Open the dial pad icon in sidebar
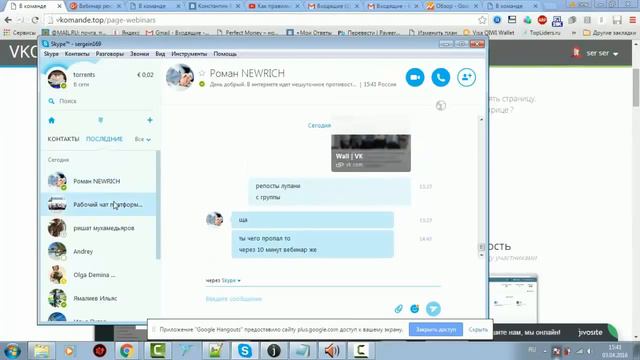 pyautogui.click(x=100, y=120)
